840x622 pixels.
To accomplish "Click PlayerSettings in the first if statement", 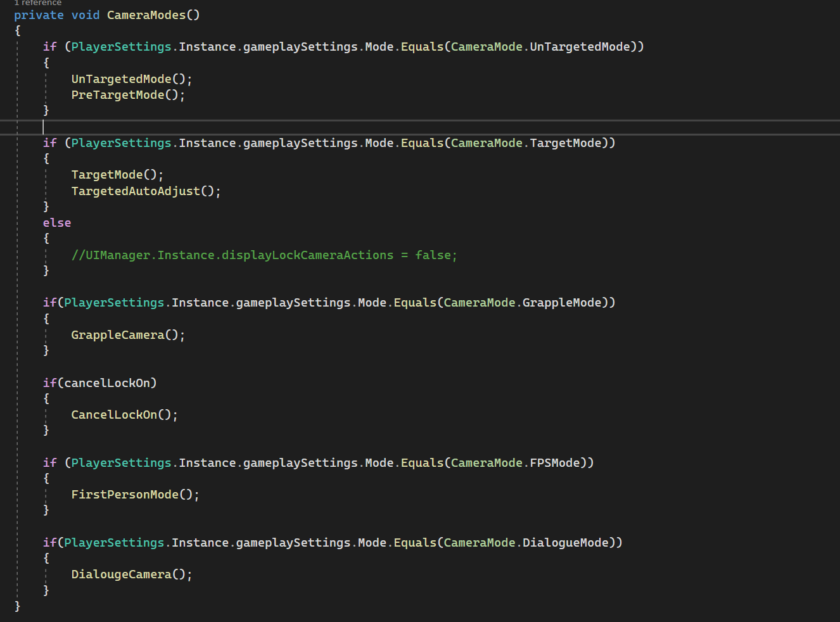I will pyautogui.click(x=121, y=47).
